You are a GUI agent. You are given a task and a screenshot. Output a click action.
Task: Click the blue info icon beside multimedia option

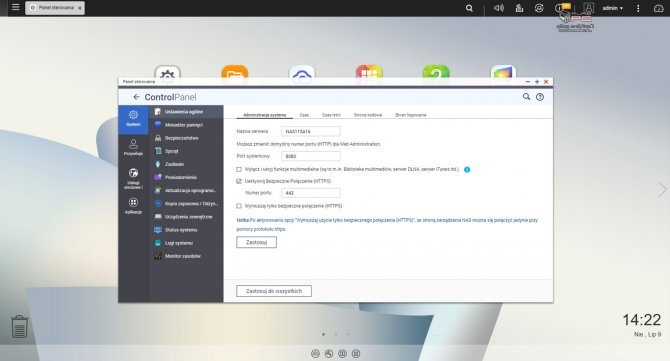click(x=467, y=170)
